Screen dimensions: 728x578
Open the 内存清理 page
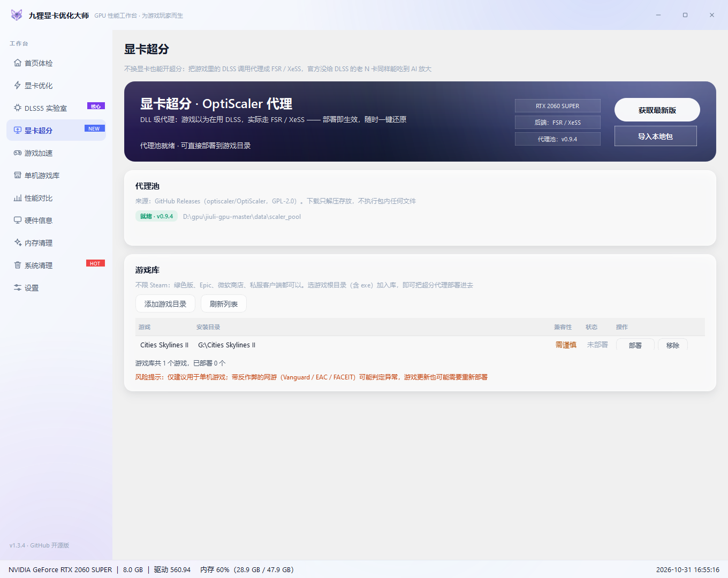(x=56, y=243)
